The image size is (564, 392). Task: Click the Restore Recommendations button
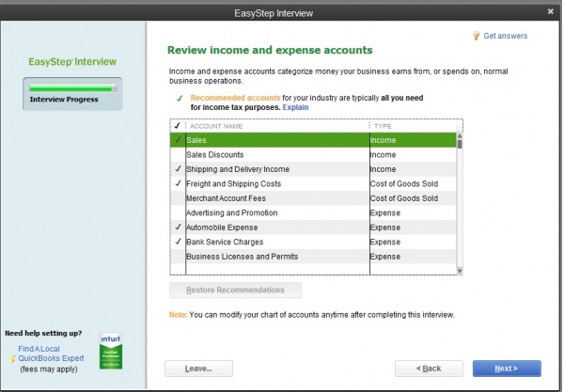[236, 290]
